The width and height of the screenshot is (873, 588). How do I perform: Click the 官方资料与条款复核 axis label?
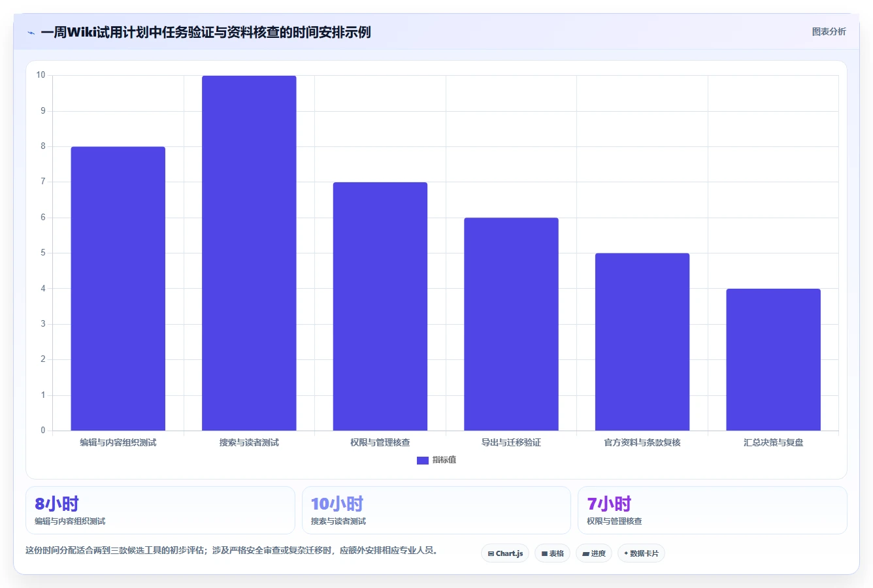[642, 442]
